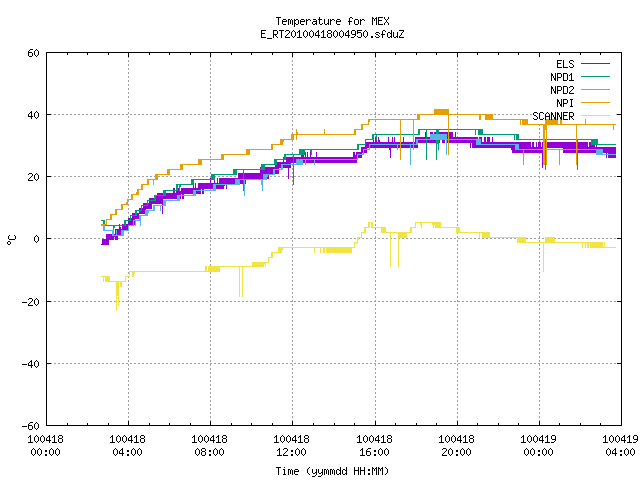
Task: Click the positive 60 y-axis tick label
Action: point(33,53)
